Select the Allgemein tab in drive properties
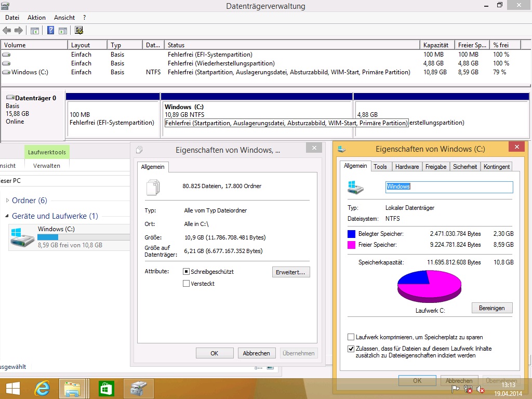 point(355,166)
